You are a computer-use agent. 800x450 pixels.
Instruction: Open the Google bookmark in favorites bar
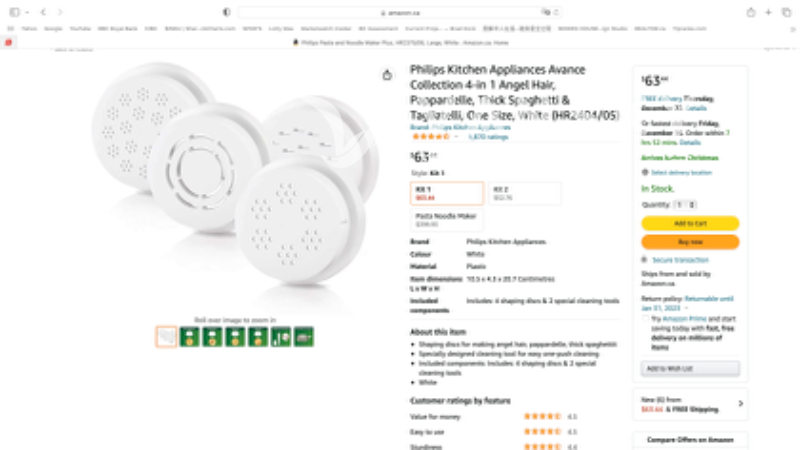point(53,29)
